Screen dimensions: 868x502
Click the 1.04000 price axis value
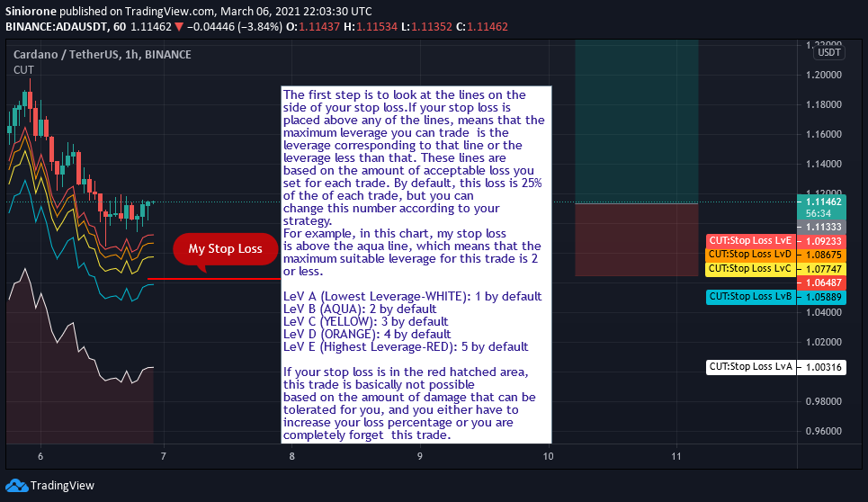click(x=824, y=312)
